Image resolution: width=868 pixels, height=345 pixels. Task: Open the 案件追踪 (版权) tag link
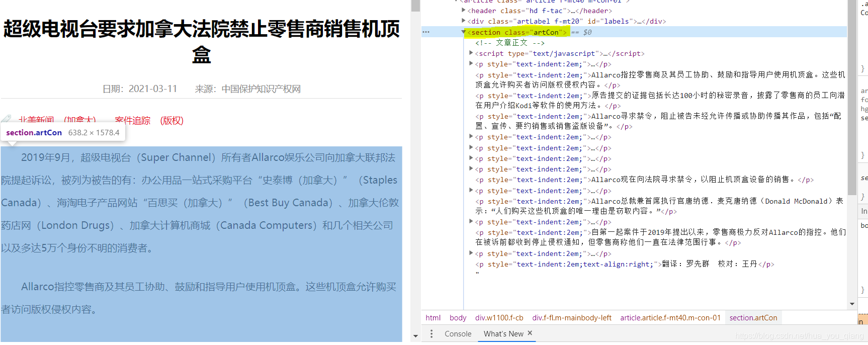149,121
